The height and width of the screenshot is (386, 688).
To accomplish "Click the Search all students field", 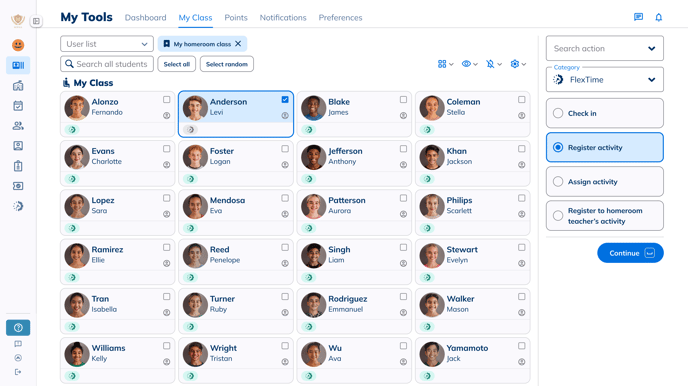I will pos(107,64).
